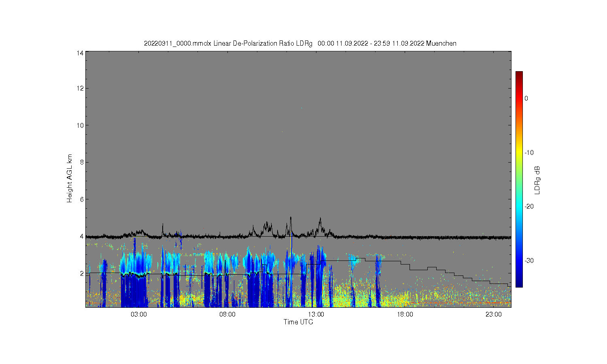Click the 'Time UTC' x-axis label

[298, 322]
